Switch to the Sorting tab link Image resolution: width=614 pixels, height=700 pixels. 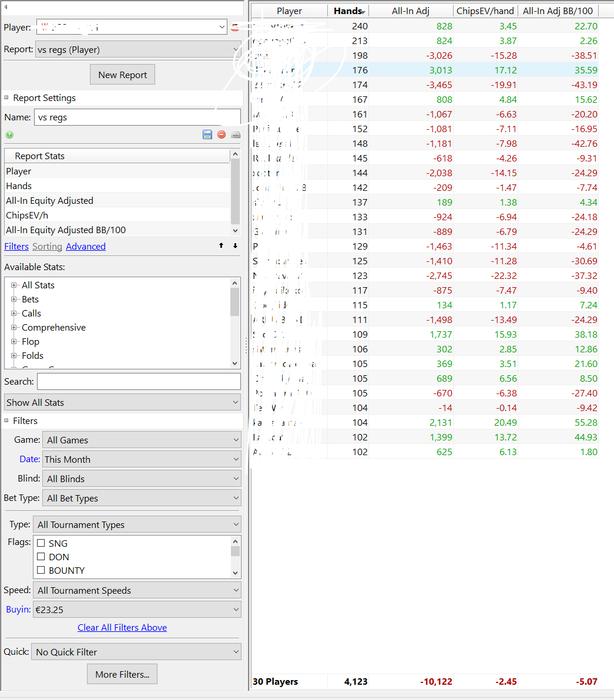(x=47, y=246)
